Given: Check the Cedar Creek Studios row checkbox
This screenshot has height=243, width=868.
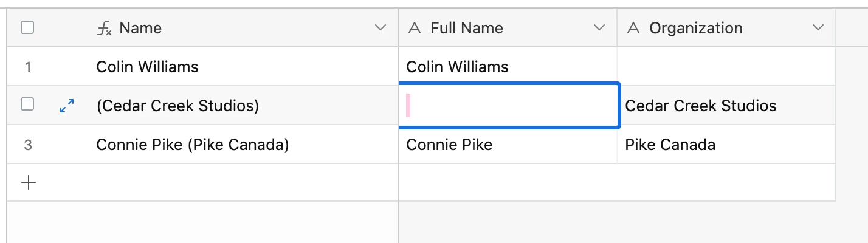Looking at the screenshot, I should point(27,105).
